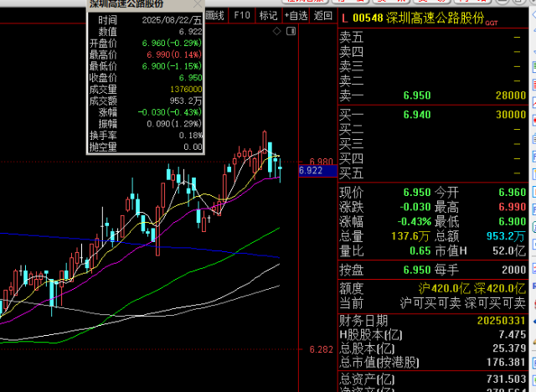The image size is (536, 392).
Task: Click the popup 成交额 value 953.2万
Action: click(186, 101)
